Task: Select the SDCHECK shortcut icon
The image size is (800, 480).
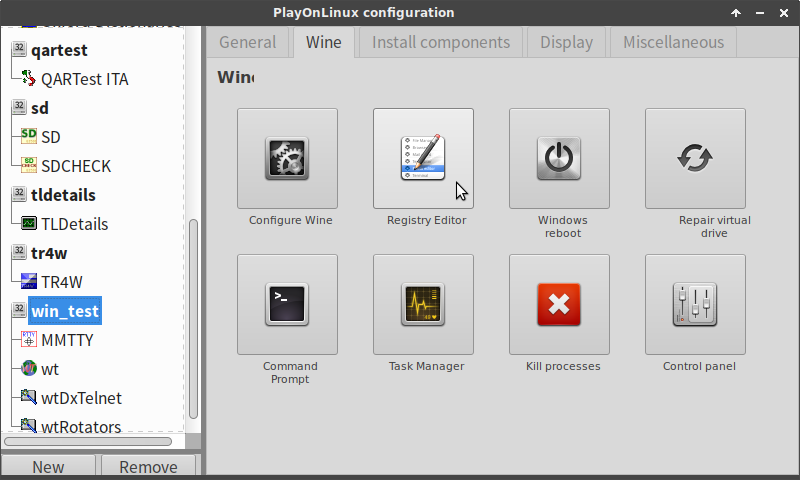Action: pyautogui.click(x=29, y=165)
